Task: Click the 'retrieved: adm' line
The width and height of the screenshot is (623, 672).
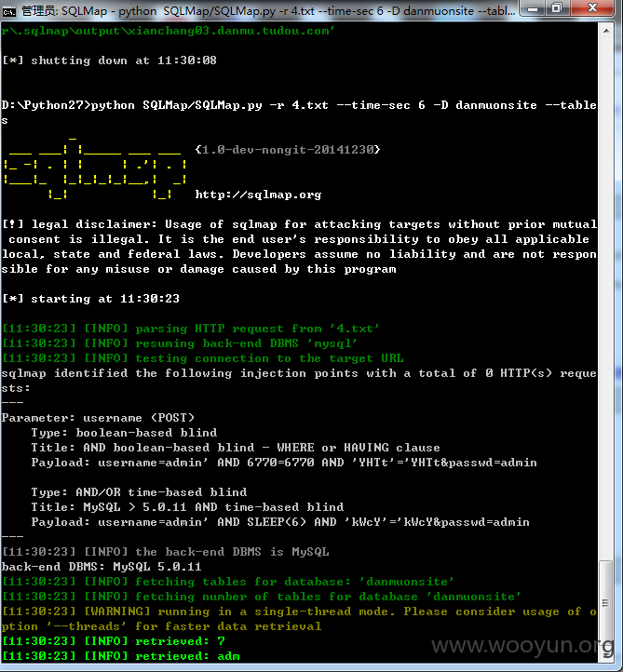Action: (121, 656)
